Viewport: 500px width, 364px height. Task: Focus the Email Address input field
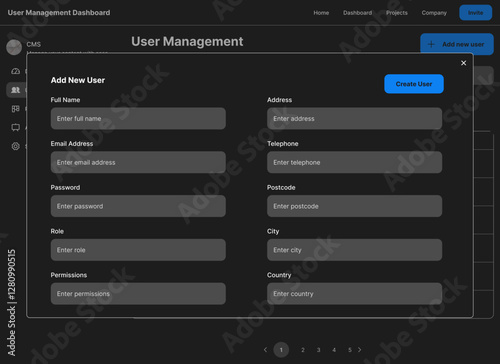pyautogui.click(x=138, y=162)
